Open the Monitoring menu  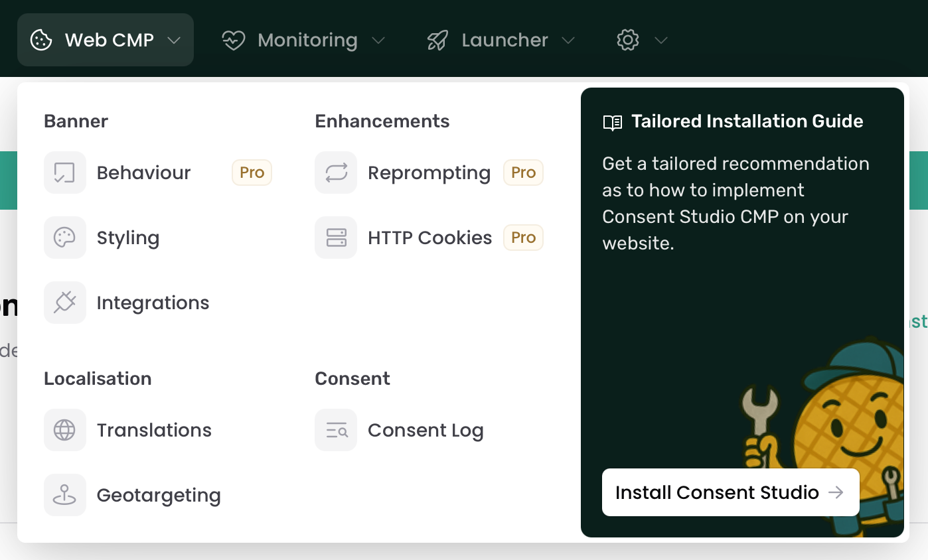click(303, 40)
